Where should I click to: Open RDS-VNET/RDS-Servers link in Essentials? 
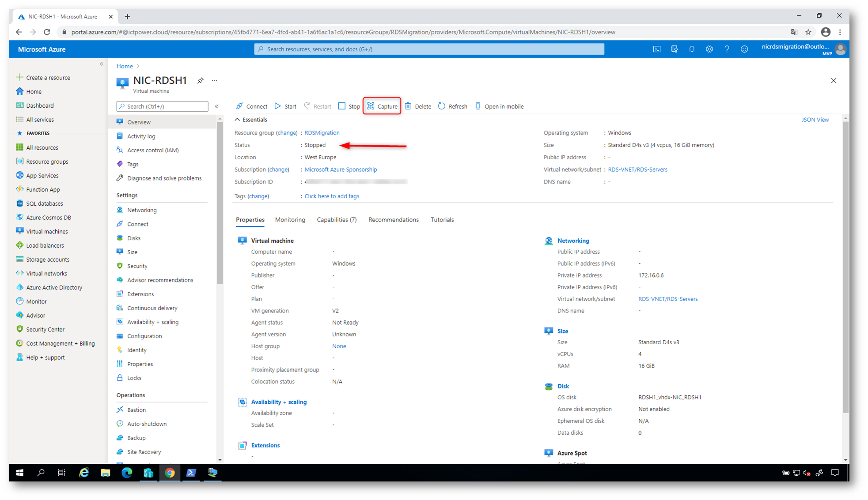click(637, 169)
